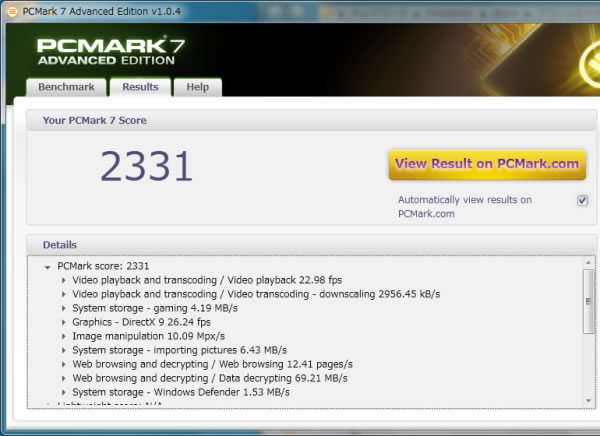Viewport: 600px width, 436px height.
Task: Click the details list scrollbar thumb
Action: pyautogui.click(x=588, y=301)
